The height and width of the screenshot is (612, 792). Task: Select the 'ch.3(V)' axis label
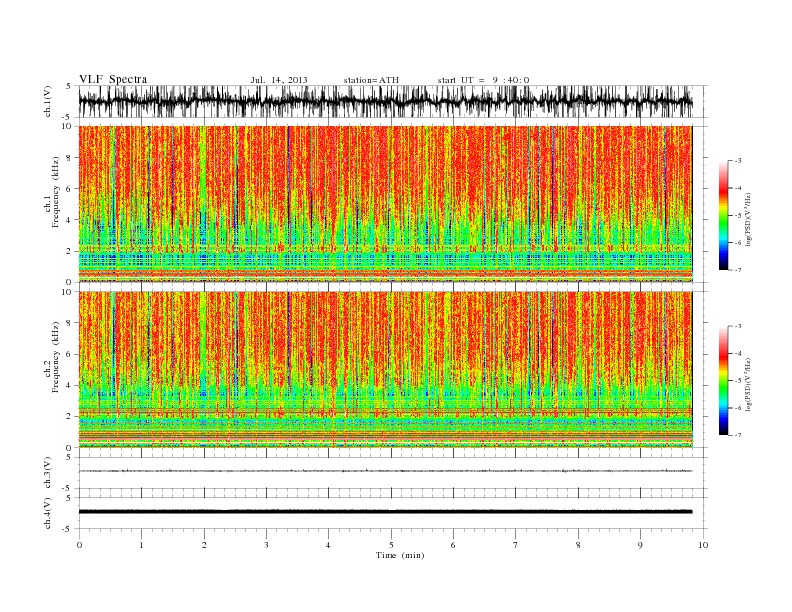48,473
